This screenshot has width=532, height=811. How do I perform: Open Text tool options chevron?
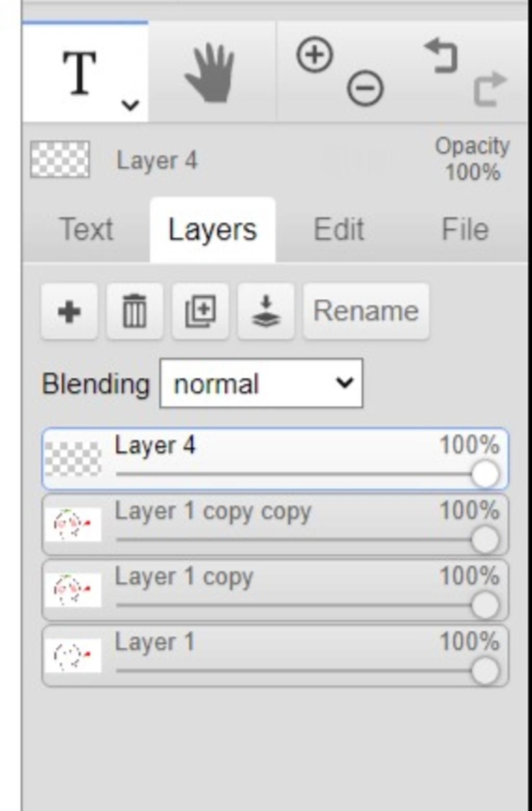[x=130, y=105]
